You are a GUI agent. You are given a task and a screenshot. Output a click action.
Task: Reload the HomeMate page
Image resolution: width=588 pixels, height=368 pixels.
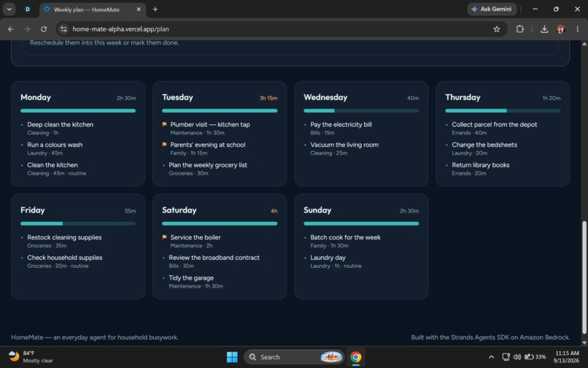click(44, 29)
